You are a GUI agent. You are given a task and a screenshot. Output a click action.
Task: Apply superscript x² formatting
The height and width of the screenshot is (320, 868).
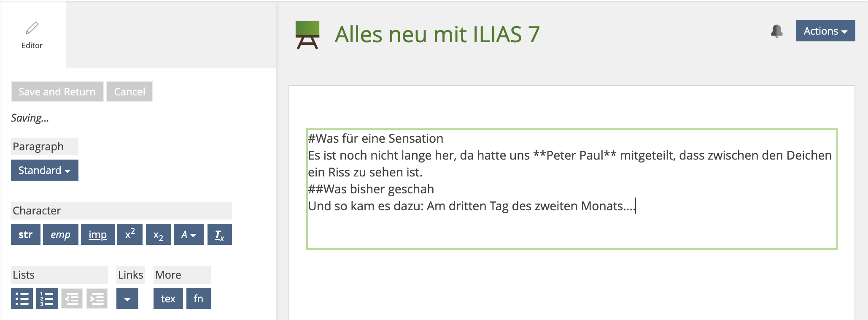point(130,234)
